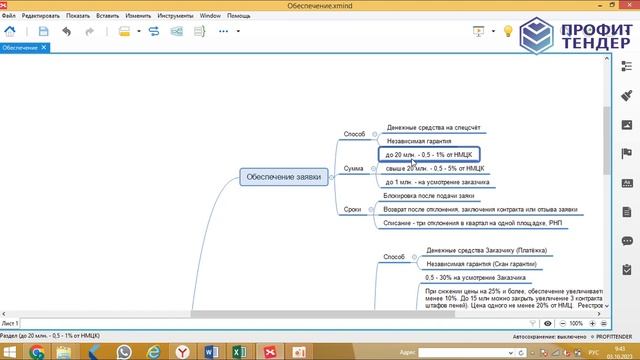Open the Помощь menu
This screenshot has width=640, height=360.
[x=238, y=16]
